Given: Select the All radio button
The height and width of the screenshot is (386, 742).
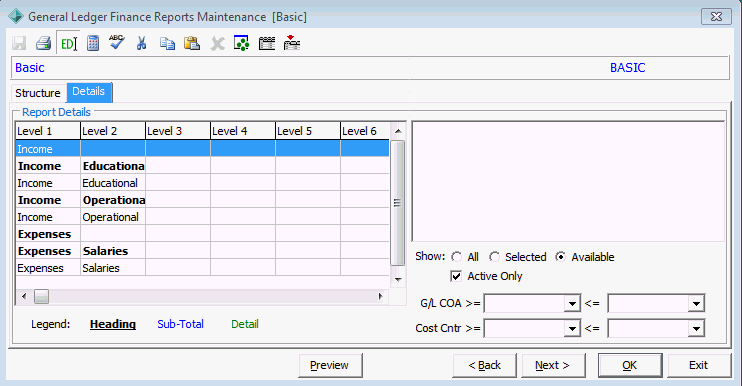Looking at the screenshot, I should point(457,257).
